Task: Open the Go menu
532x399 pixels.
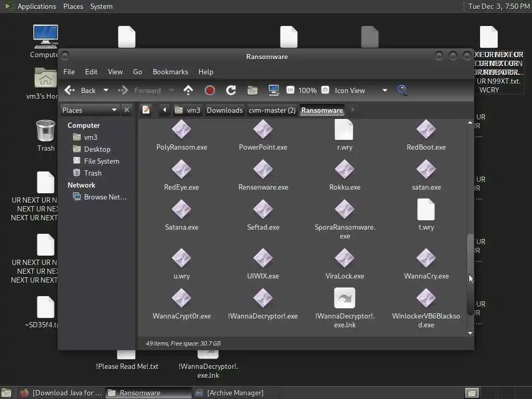Action: point(137,72)
